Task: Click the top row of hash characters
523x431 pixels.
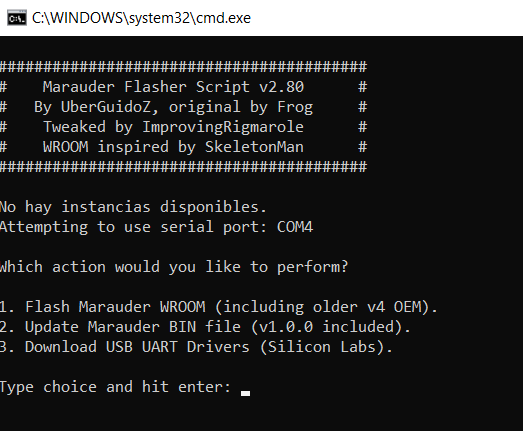Action: click(x=183, y=67)
